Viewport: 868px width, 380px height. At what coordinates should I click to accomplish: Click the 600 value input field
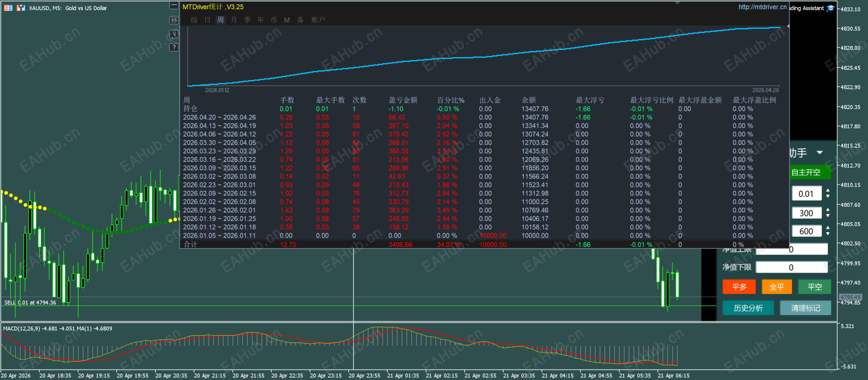coord(806,231)
